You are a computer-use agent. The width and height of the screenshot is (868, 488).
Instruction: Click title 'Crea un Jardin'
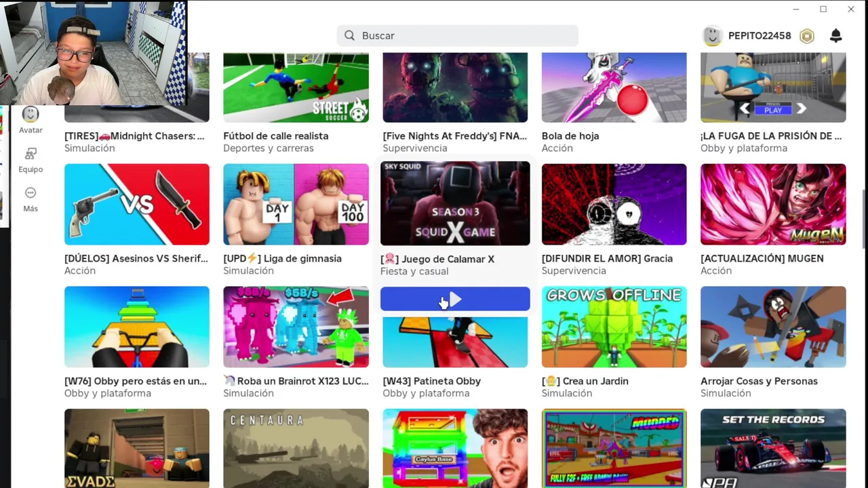(x=585, y=381)
